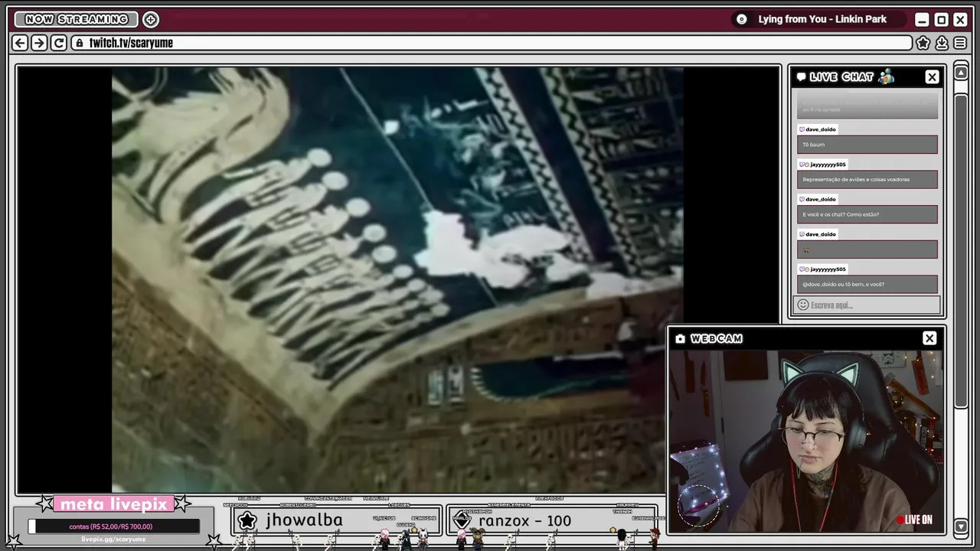Screen dimensions: 980x551
Task: Click the twitch.tv/scaryume address field
Action: (x=492, y=43)
